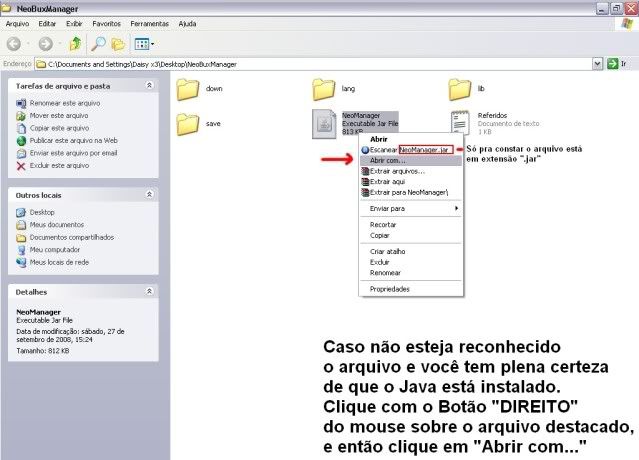Image resolution: width=639 pixels, height=460 pixels.
Task: Click the Back navigation arrow
Action: pyautogui.click(x=14, y=44)
